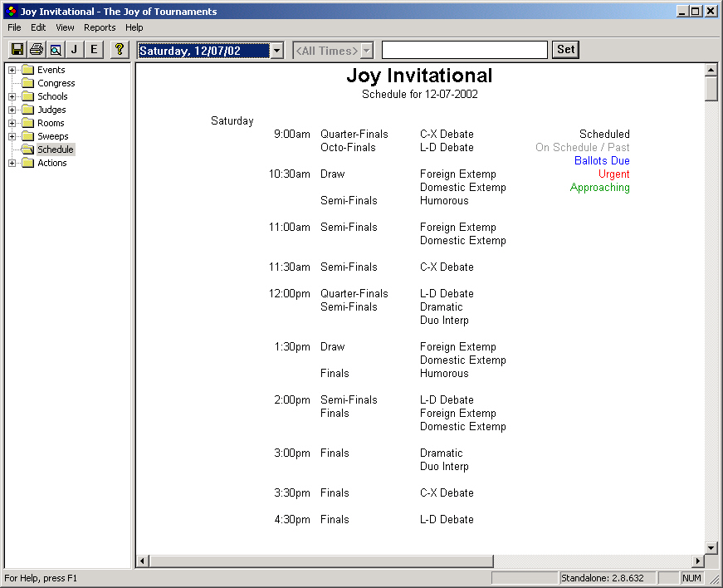Open the File menu
This screenshot has width=723, height=588.
coord(13,27)
